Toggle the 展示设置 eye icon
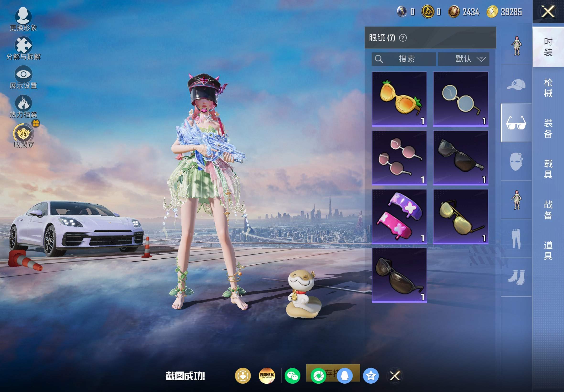The width and height of the screenshot is (564, 392). [x=23, y=74]
